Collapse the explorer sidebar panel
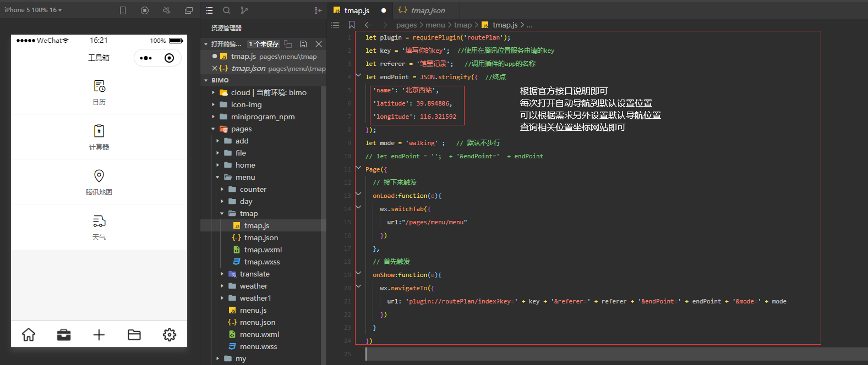 pos(318,10)
